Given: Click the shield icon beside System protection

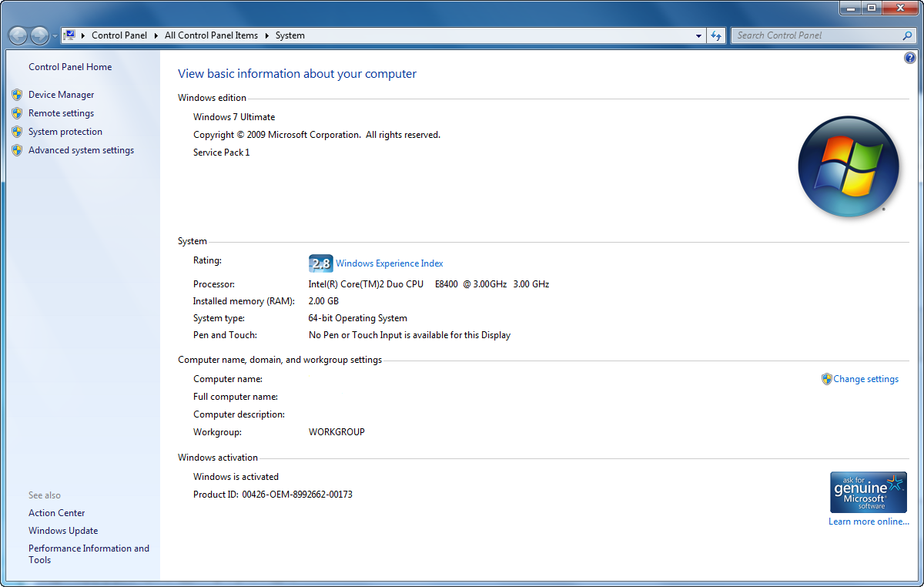Looking at the screenshot, I should point(17,132).
